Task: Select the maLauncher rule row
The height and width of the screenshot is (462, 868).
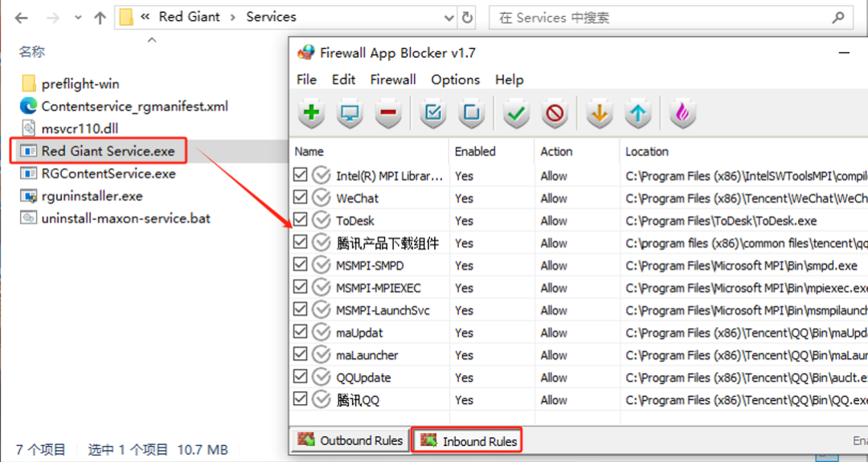Action: (579, 354)
